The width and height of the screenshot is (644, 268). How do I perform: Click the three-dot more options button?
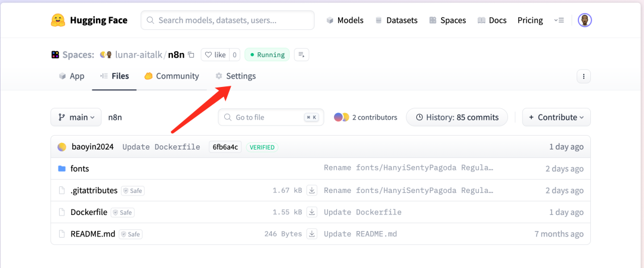tap(584, 76)
